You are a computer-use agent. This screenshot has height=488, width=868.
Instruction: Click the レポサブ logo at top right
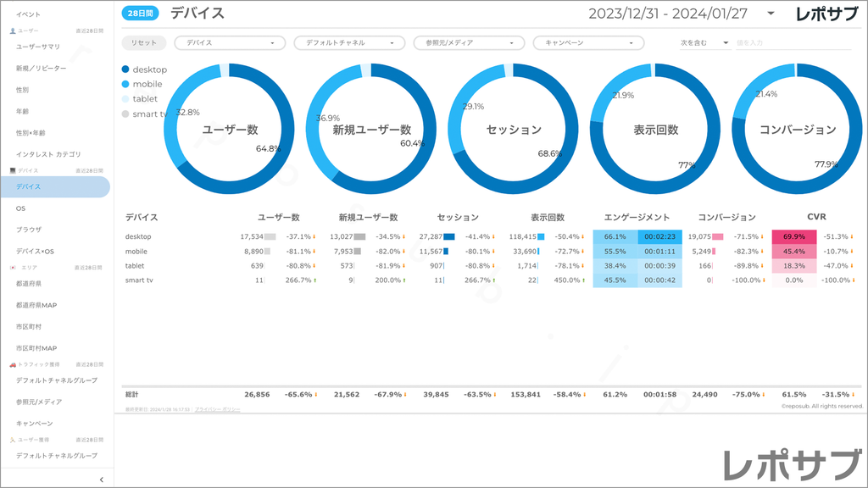827,14
